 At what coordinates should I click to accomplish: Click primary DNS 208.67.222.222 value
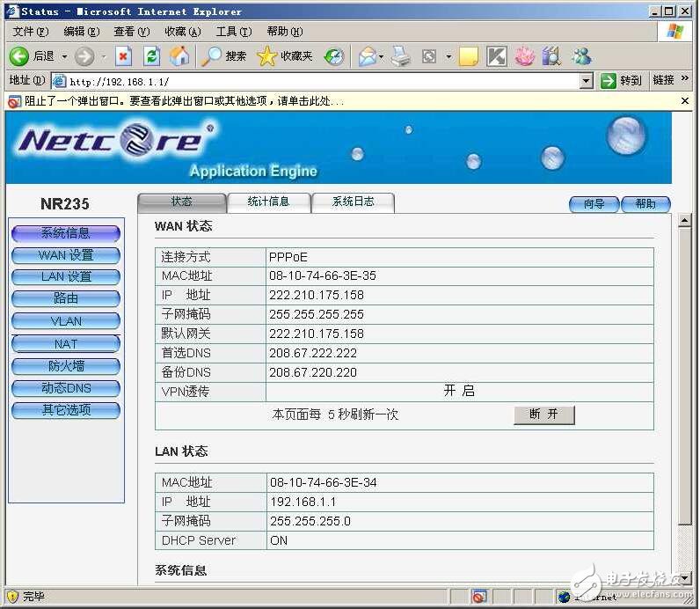click(313, 354)
